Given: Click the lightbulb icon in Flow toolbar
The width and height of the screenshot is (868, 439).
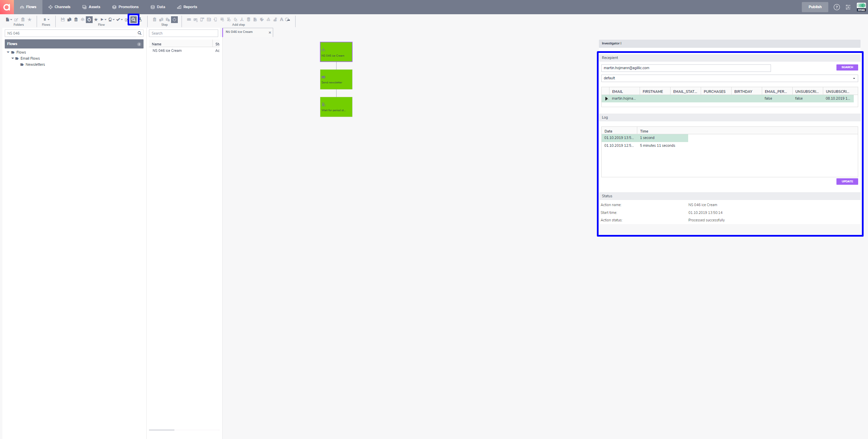Looking at the screenshot, I should [110, 20].
